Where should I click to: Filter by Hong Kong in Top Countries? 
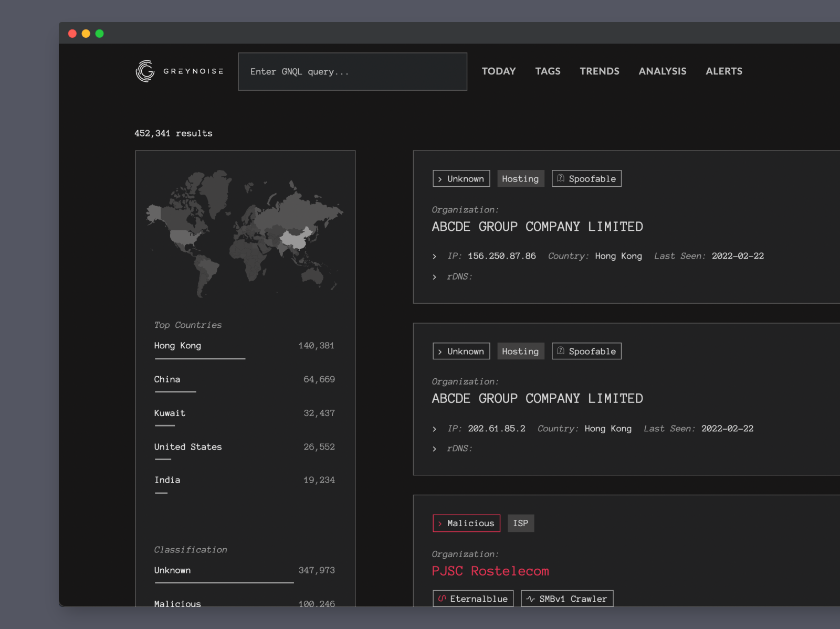(x=177, y=346)
